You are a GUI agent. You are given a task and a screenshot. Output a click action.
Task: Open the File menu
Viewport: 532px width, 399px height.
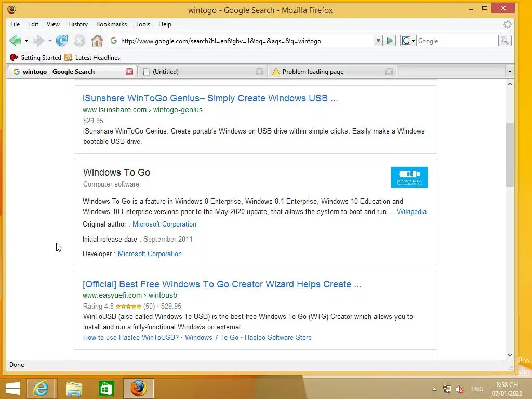15,24
